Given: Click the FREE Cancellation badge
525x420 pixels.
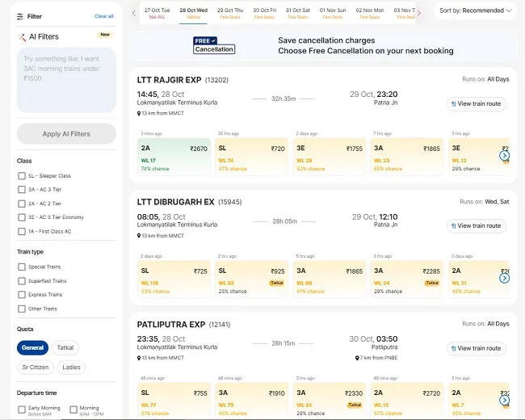Looking at the screenshot, I should 214,45.
